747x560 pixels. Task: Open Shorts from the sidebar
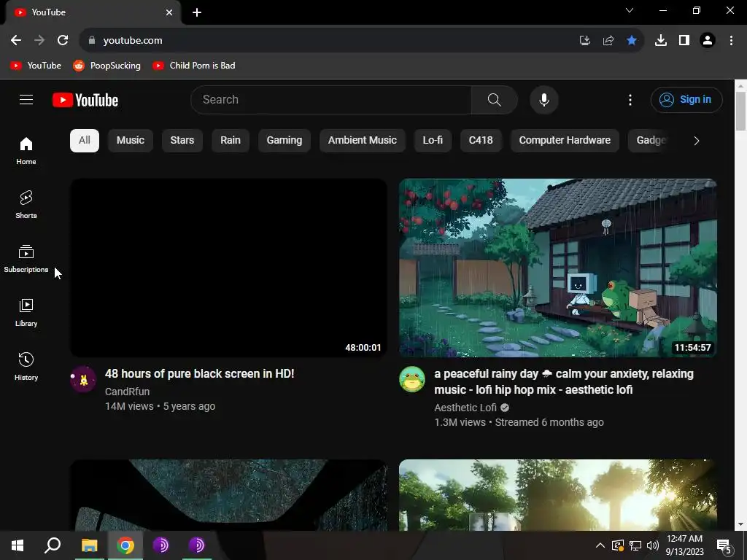click(26, 205)
